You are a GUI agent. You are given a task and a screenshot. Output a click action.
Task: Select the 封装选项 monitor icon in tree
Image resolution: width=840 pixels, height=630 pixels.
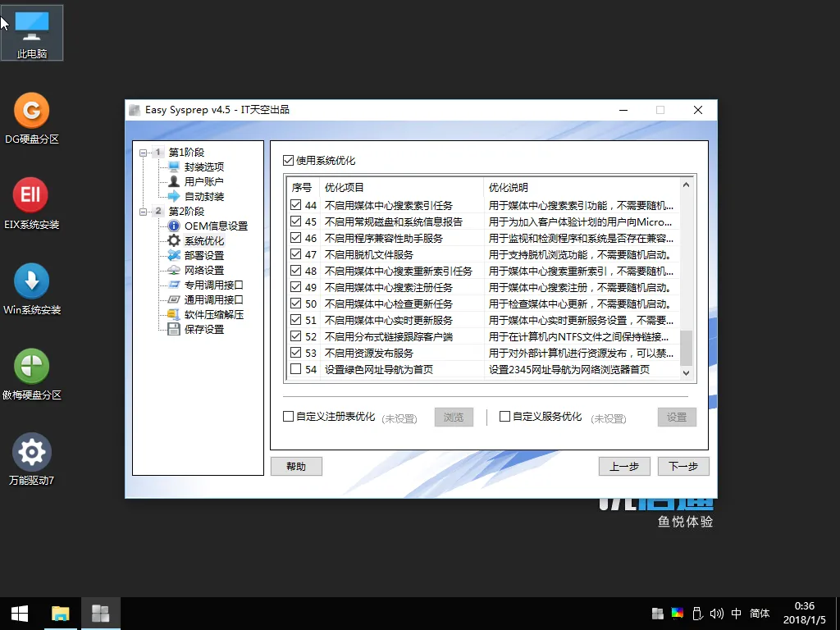[x=174, y=167]
